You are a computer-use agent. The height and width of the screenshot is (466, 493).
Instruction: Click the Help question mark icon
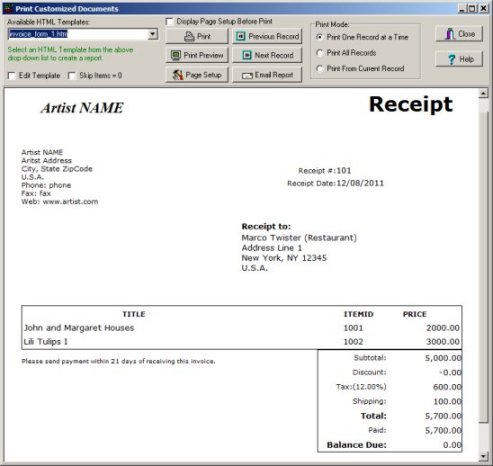click(452, 60)
